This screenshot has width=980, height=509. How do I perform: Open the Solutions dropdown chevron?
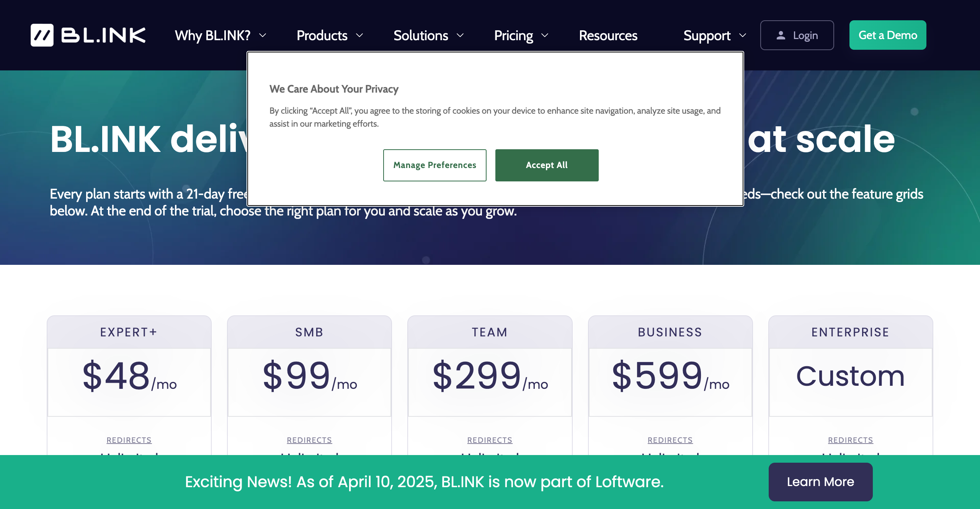(x=461, y=36)
